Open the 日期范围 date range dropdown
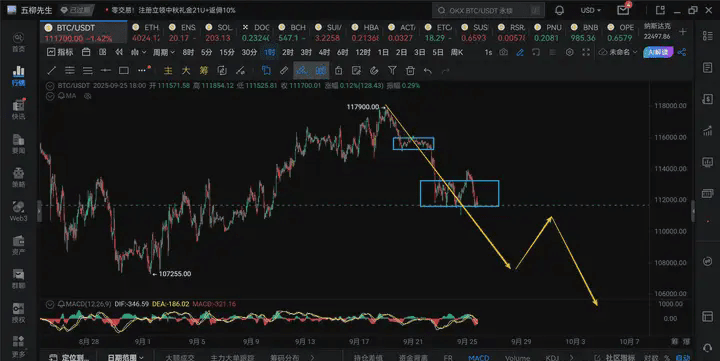Image resolution: width=720 pixels, height=361 pixels. pyautogui.click(x=125, y=357)
